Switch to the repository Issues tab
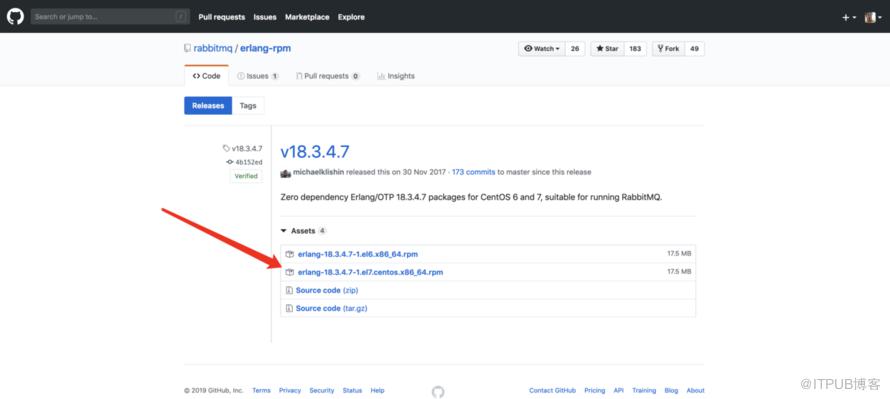Screen dimensions: 890x399 [258, 76]
